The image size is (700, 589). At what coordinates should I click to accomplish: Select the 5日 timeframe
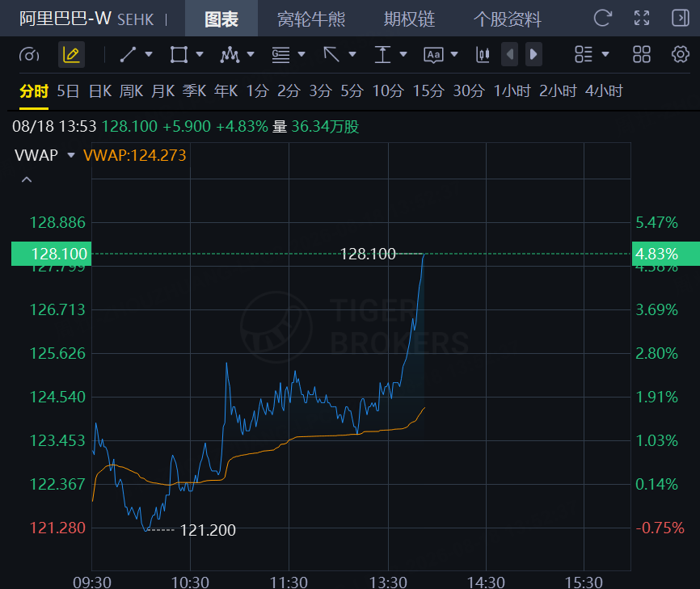[x=68, y=91]
